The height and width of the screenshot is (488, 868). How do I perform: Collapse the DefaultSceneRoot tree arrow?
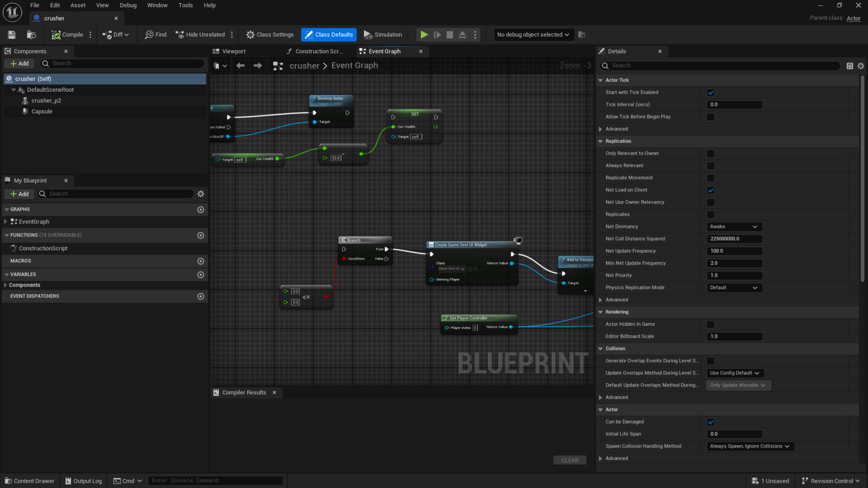tap(14, 90)
